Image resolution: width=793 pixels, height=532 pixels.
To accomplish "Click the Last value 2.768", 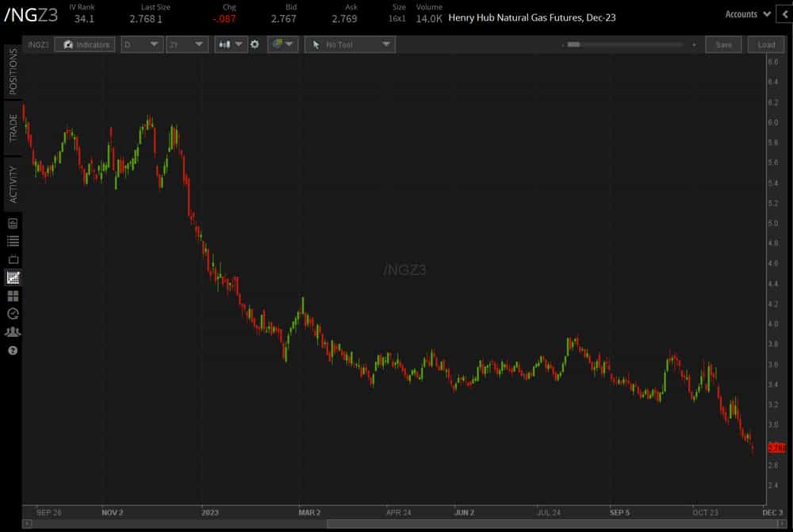I will tap(142, 19).
